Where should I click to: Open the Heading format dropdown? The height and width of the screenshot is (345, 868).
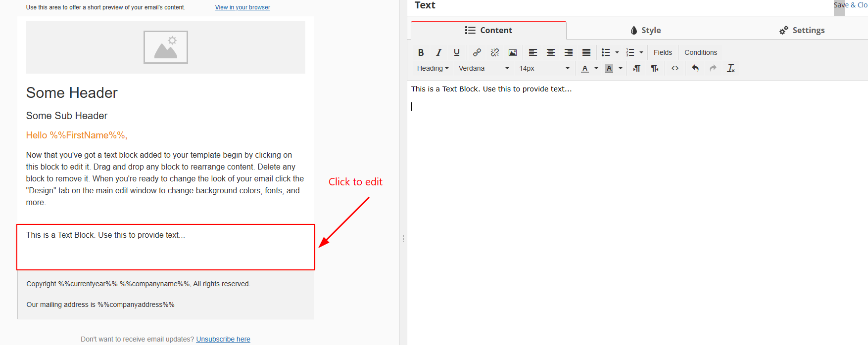433,68
